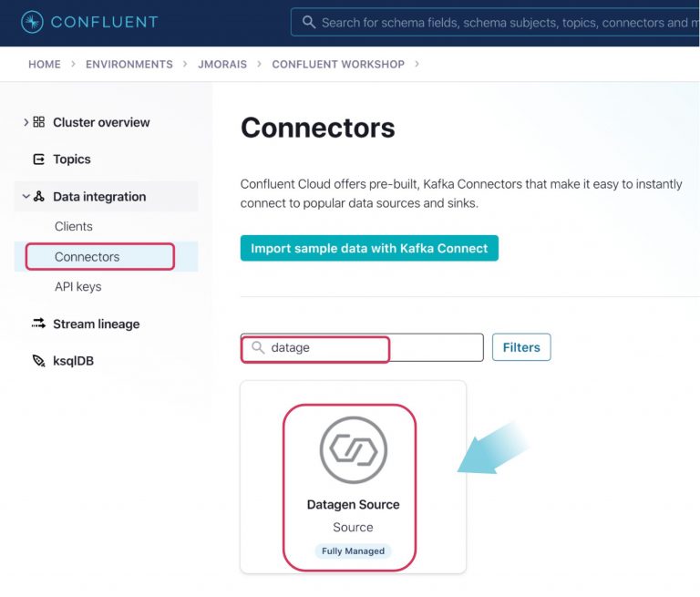The width and height of the screenshot is (700, 597).
Task: Expand the Cluster overview chevron
Action: coord(26,122)
